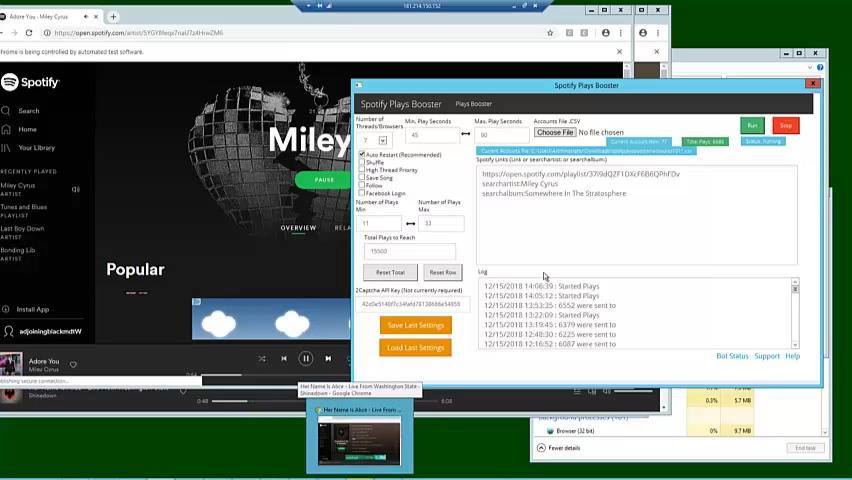Bookmark this page with the star
Viewport: 852px width, 480px height.
coord(550,33)
